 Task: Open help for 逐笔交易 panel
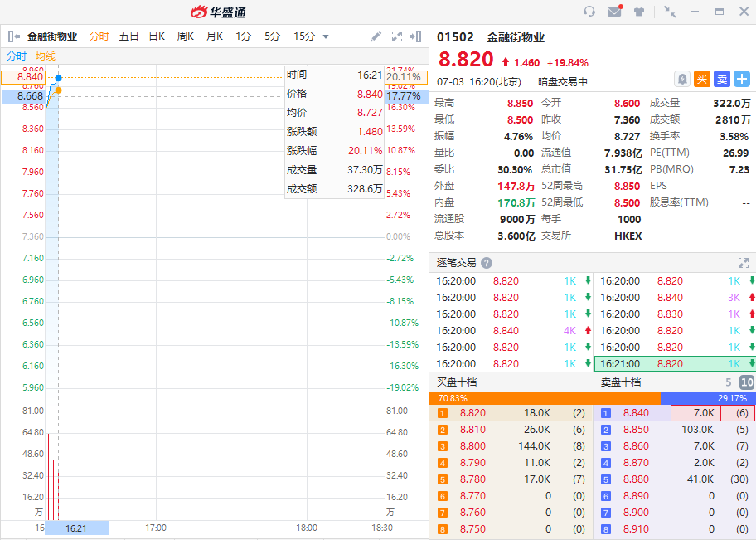pos(487,263)
